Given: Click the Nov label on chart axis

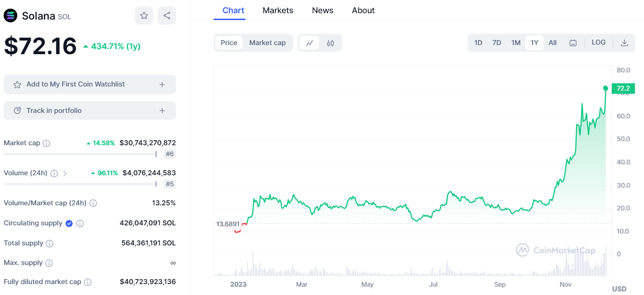Looking at the screenshot, I should 565,285.
